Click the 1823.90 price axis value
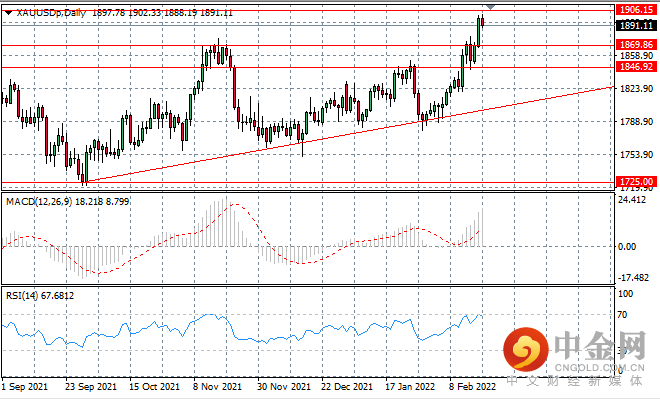660x399 pixels. coord(636,89)
